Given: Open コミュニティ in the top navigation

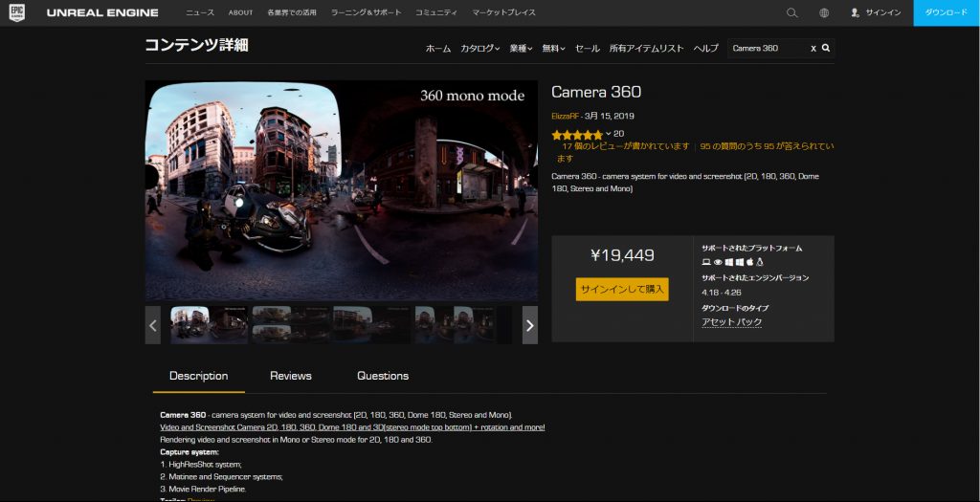Looking at the screenshot, I should 436,12.
